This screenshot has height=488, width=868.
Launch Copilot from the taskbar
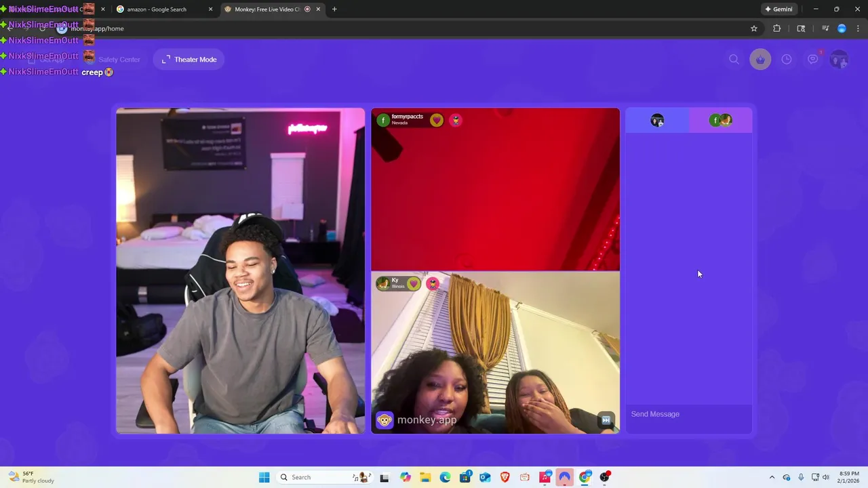(x=406, y=477)
